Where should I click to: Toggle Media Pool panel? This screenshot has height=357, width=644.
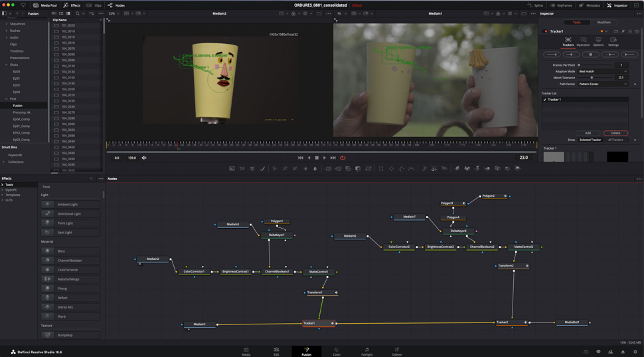click(x=45, y=5)
